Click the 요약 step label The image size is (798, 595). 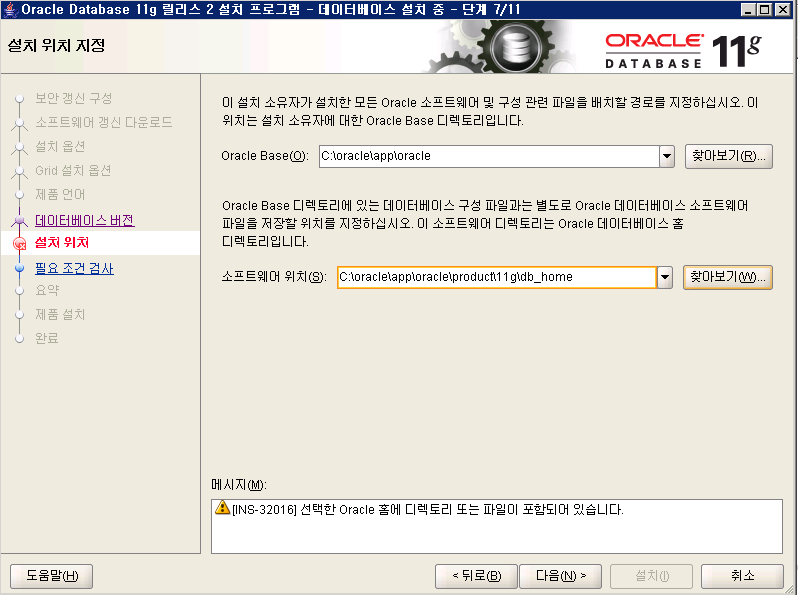47,290
